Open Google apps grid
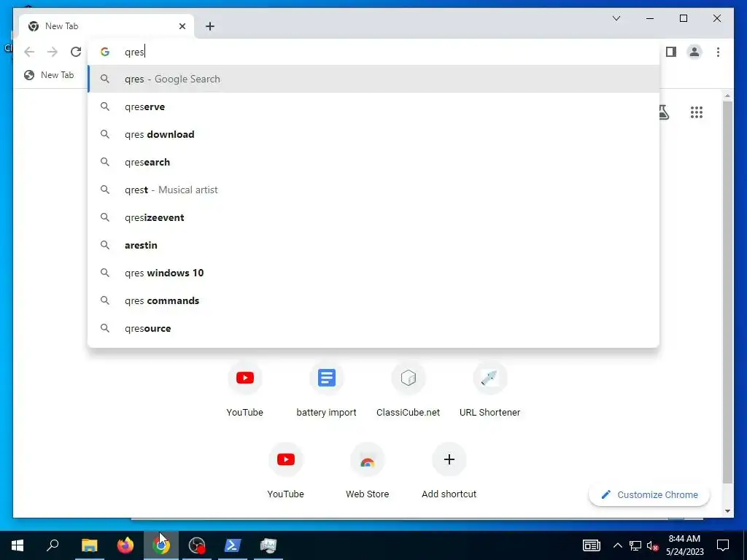 (697, 112)
